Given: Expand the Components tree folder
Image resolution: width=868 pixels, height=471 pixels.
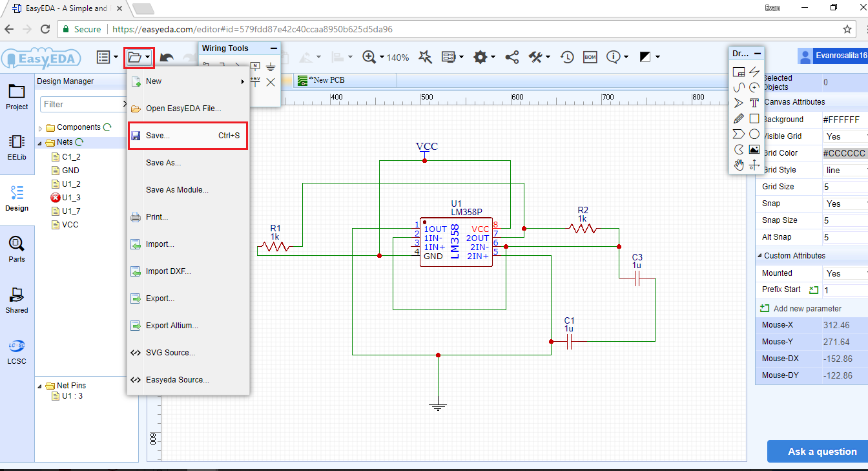Looking at the screenshot, I should 40,128.
